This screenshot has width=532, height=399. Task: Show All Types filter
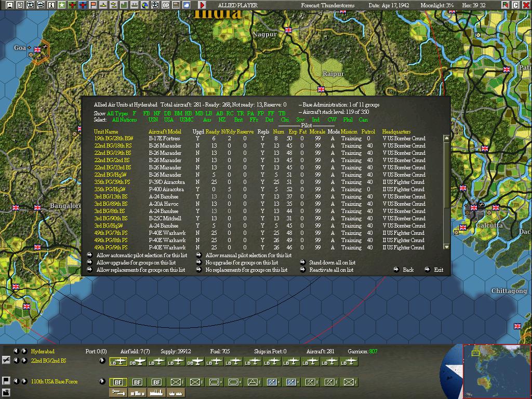117,113
